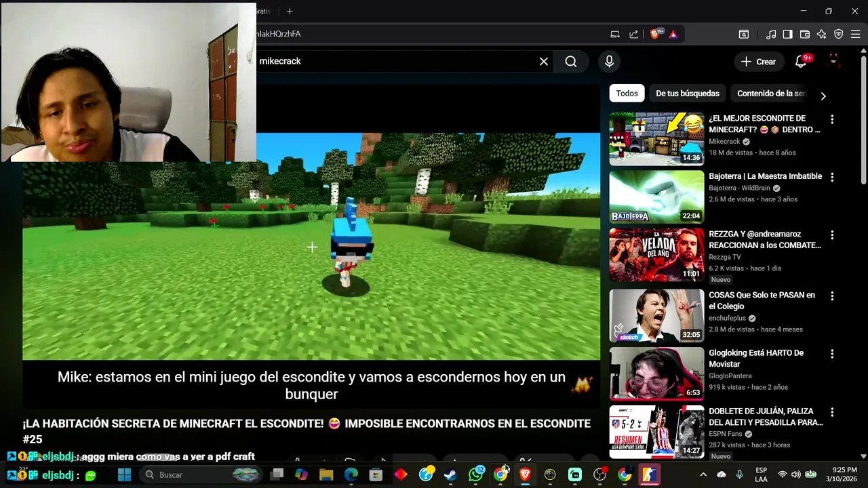The height and width of the screenshot is (488, 868).
Task: Open Steam from the taskbar
Action: [x=451, y=475]
